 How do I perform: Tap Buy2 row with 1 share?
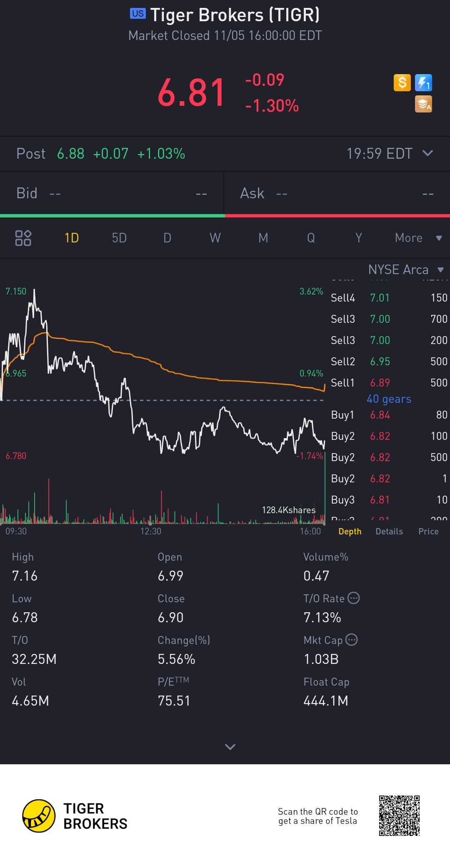(389, 479)
